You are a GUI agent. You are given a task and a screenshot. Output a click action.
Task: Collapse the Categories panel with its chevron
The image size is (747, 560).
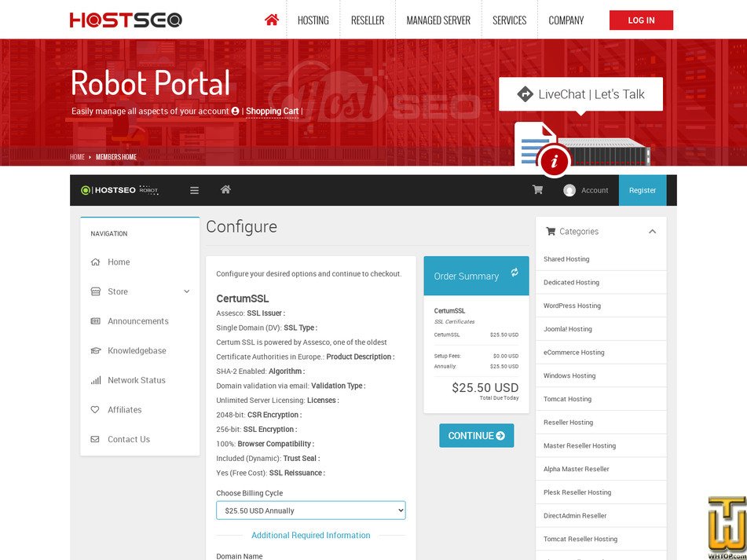pos(651,232)
